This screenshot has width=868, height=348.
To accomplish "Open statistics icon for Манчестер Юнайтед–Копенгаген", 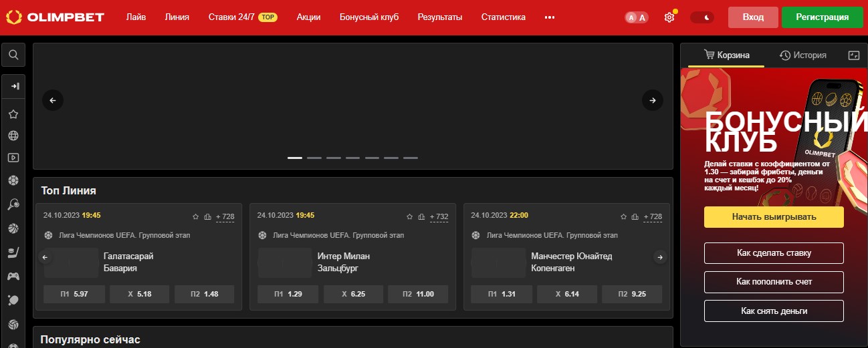I will (x=635, y=216).
